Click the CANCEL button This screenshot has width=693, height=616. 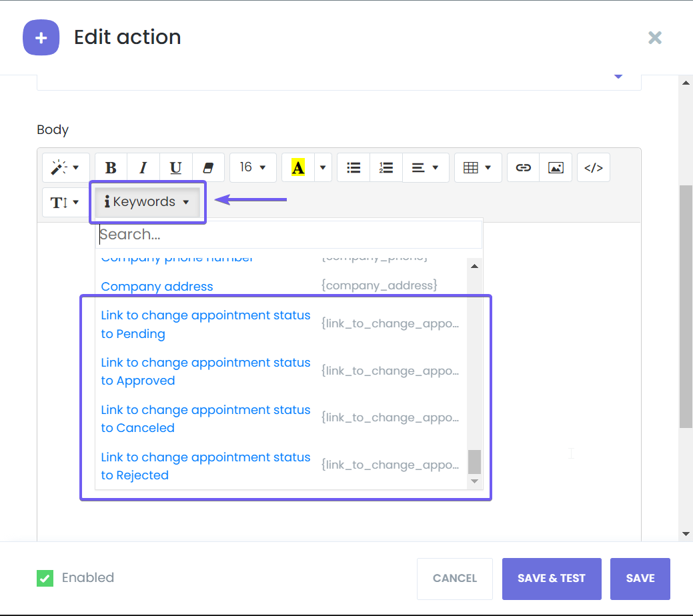[x=454, y=578]
